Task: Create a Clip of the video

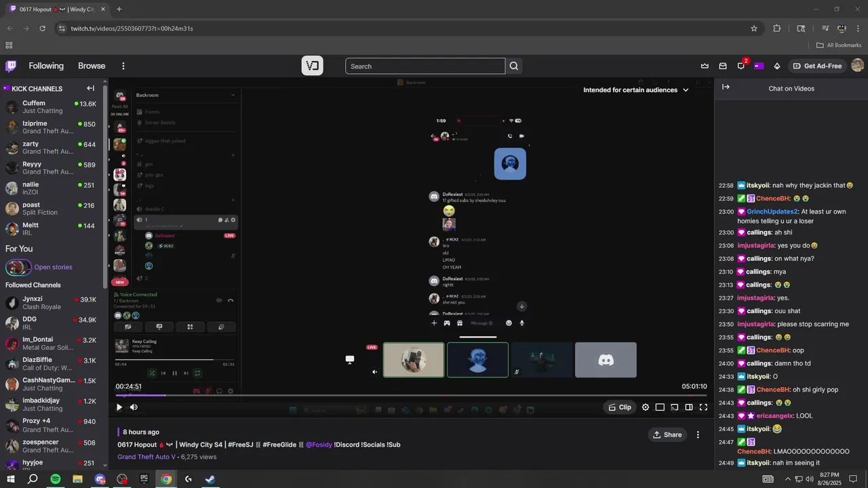Action: 620,407
